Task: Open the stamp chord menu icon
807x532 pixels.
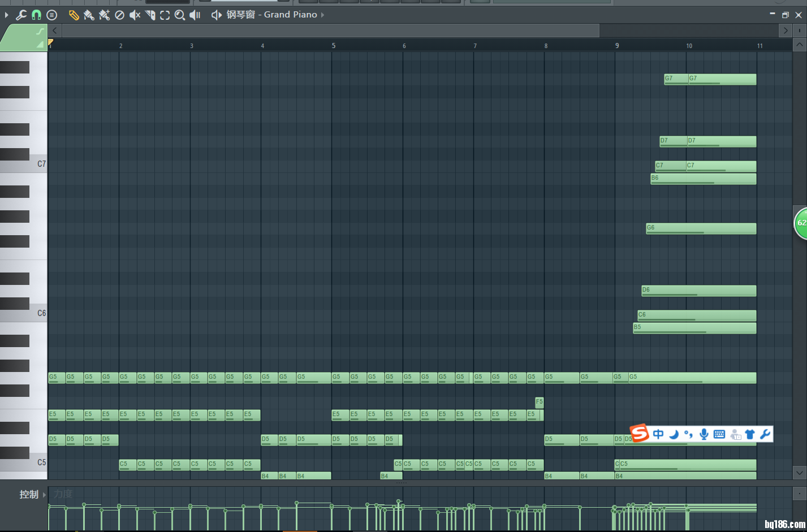Action: coord(52,15)
